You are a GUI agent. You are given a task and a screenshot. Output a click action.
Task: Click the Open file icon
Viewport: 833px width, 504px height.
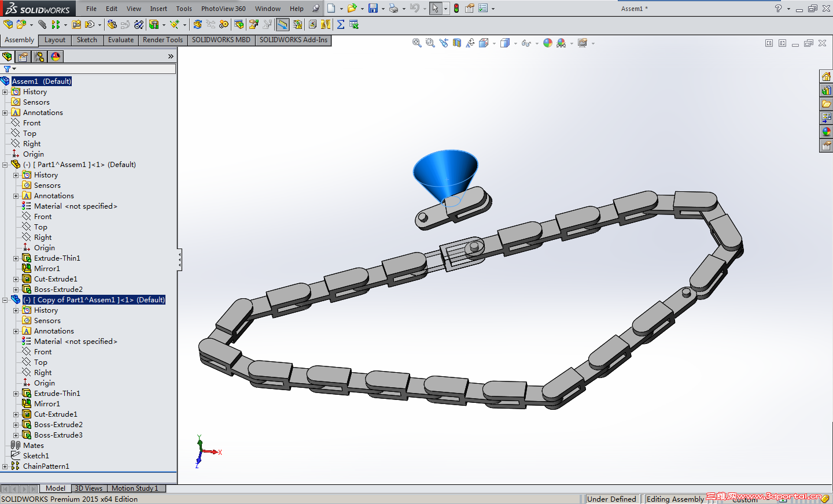[352, 8]
